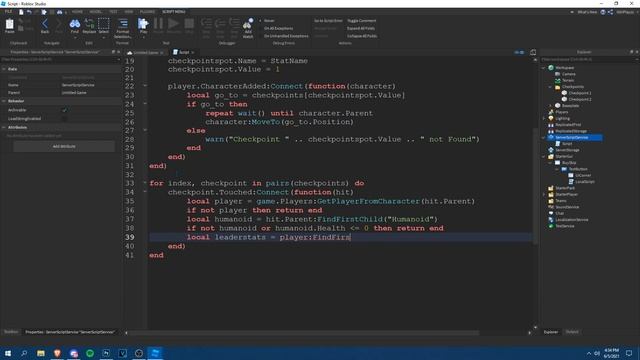Screen dimensions: 640x360
Task: Select the Camera item in Explorer
Action: coord(569,74)
